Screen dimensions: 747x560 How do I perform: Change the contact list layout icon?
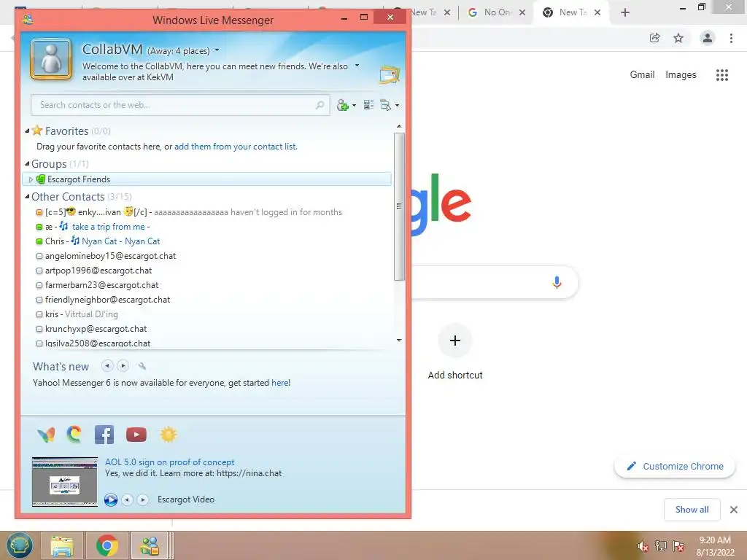[368, 105]
